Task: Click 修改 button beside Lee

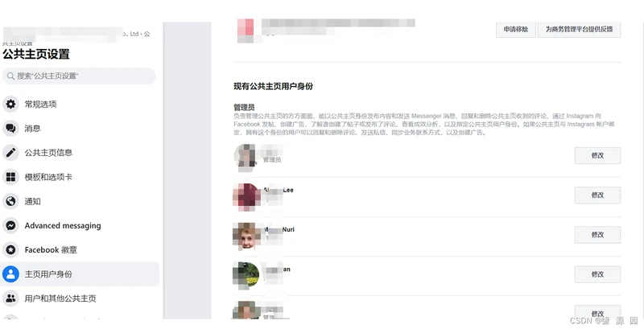Action: tap(597, 195)
